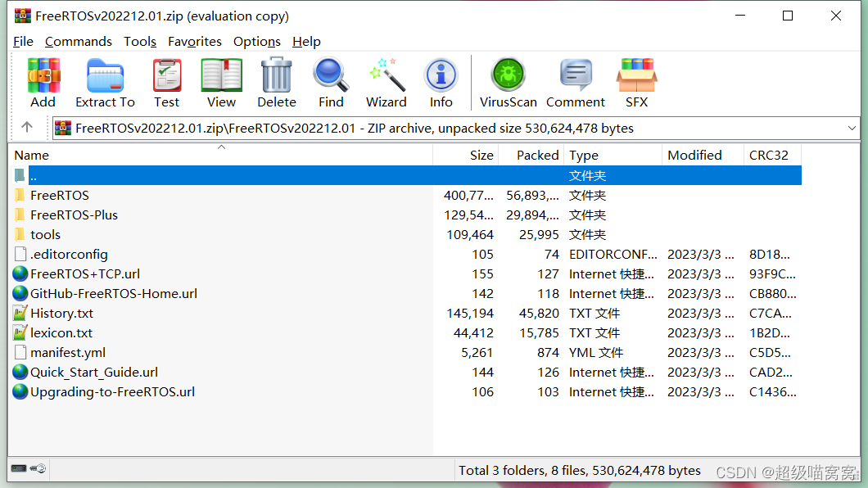Launch the Wizard tool
The image size is (868, 488).
(x=387, y=75)
